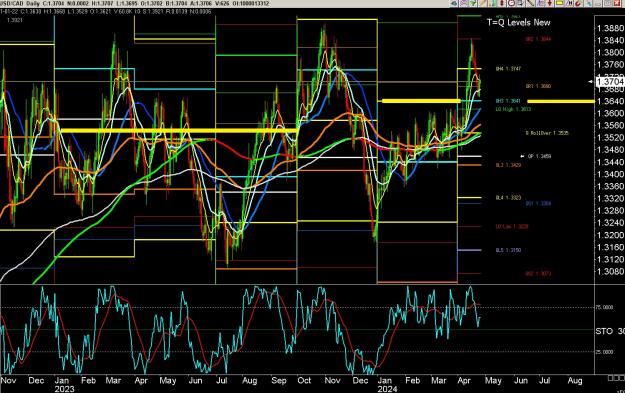Click the 1.3800 price axis label
This screenshot has height=393, width=625.
point(610,52)
